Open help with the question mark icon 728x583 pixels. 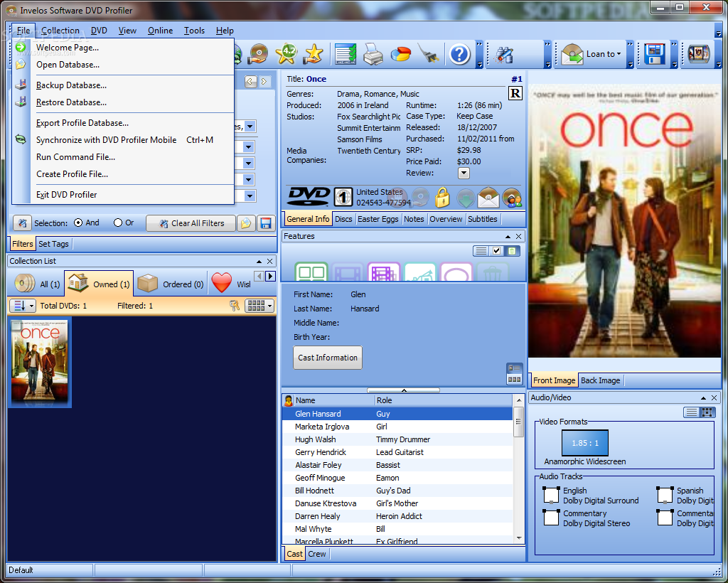[460, 54]
